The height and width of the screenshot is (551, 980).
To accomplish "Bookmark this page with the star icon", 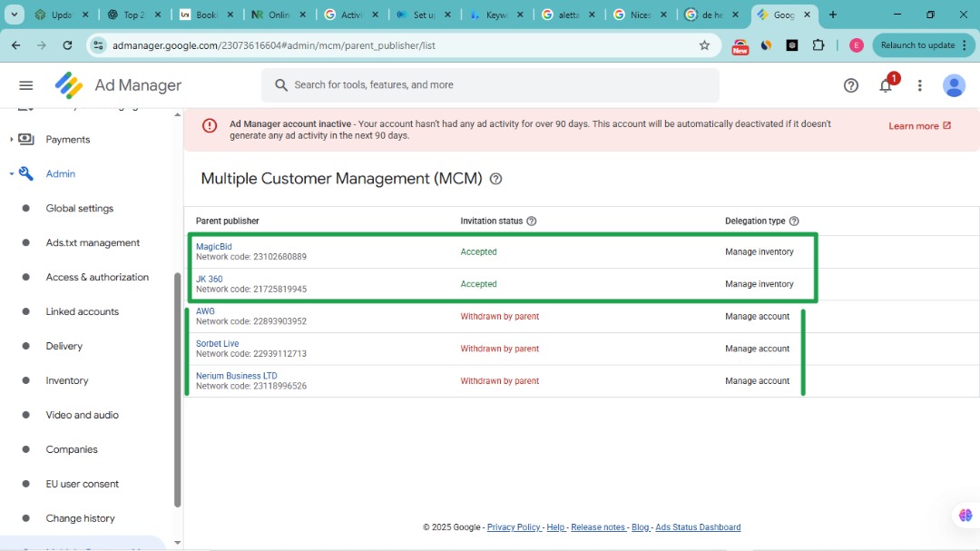I will 704,45.
